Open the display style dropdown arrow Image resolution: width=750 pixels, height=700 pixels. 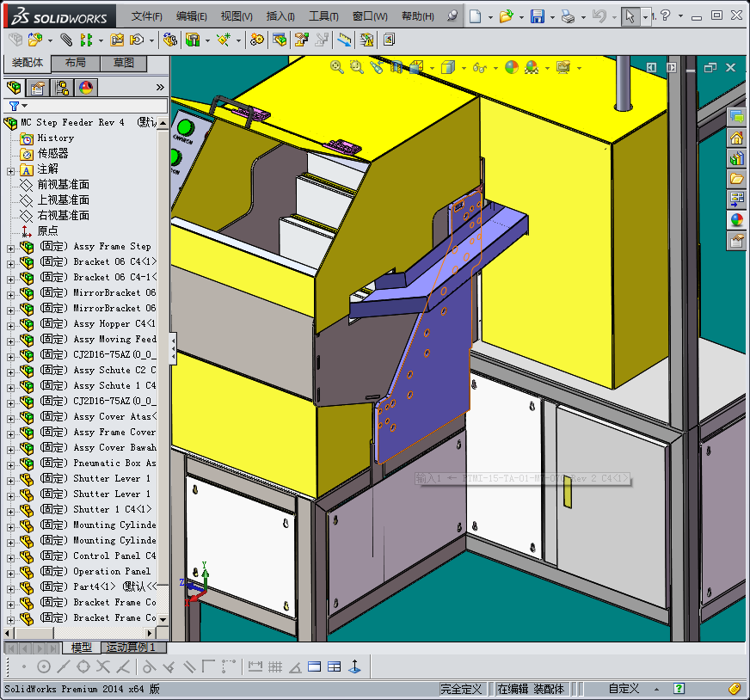pyautogui.click(x=464, y=68)
